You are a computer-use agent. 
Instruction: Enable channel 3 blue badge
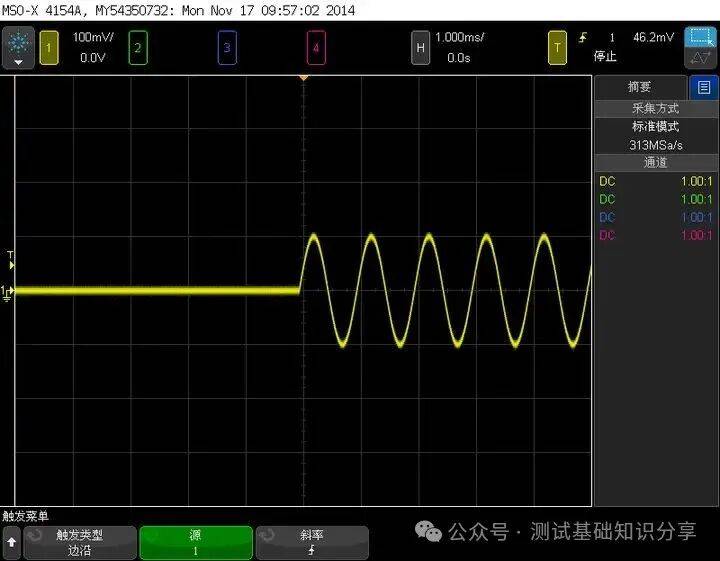click(227, 47)
